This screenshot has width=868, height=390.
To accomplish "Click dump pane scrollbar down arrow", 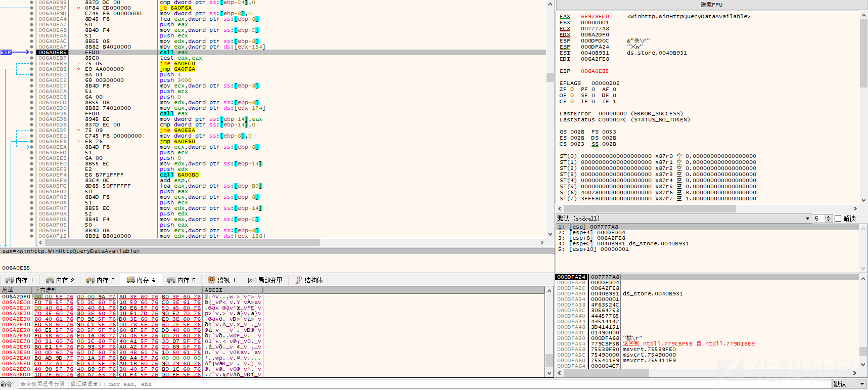I will click(550, 373).
